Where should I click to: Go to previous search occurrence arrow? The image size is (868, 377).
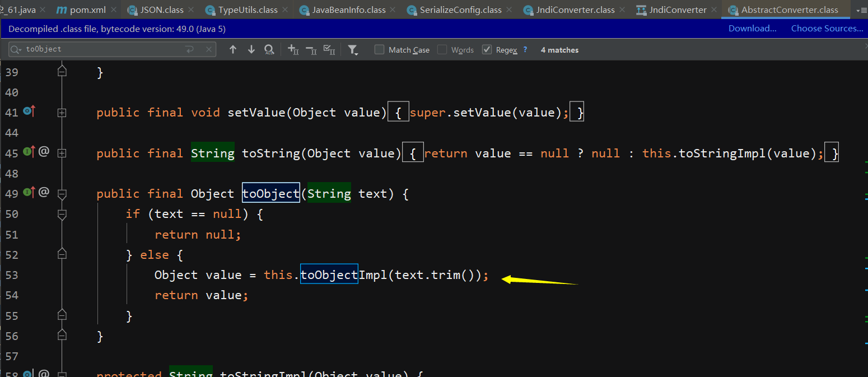233,50
